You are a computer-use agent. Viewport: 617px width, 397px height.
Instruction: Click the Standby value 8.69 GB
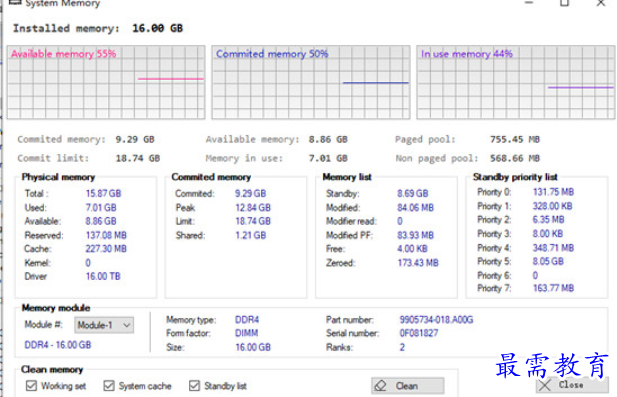tap(412, 194)
